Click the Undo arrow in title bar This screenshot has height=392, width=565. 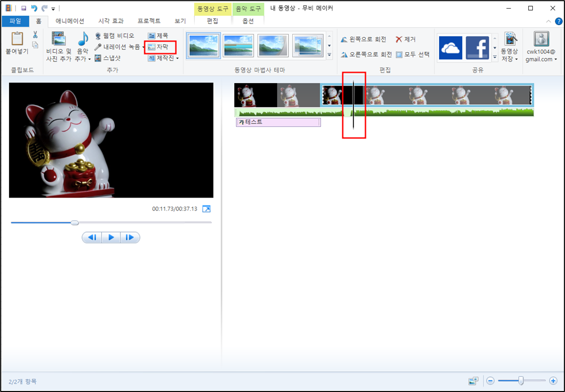point(34,8)
